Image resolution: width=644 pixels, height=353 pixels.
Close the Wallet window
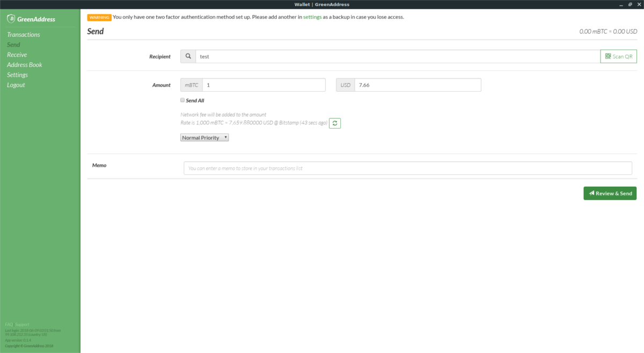click(x=638, y=4)
